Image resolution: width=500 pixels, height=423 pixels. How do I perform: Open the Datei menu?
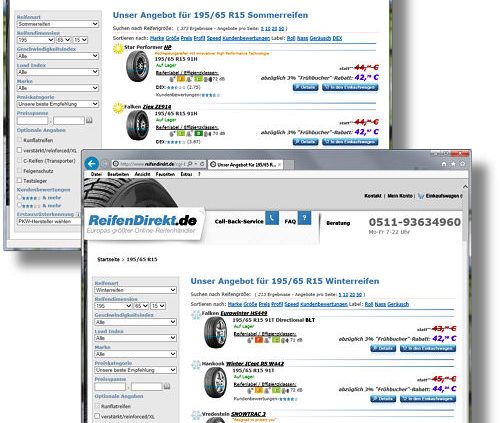point(96,174)
